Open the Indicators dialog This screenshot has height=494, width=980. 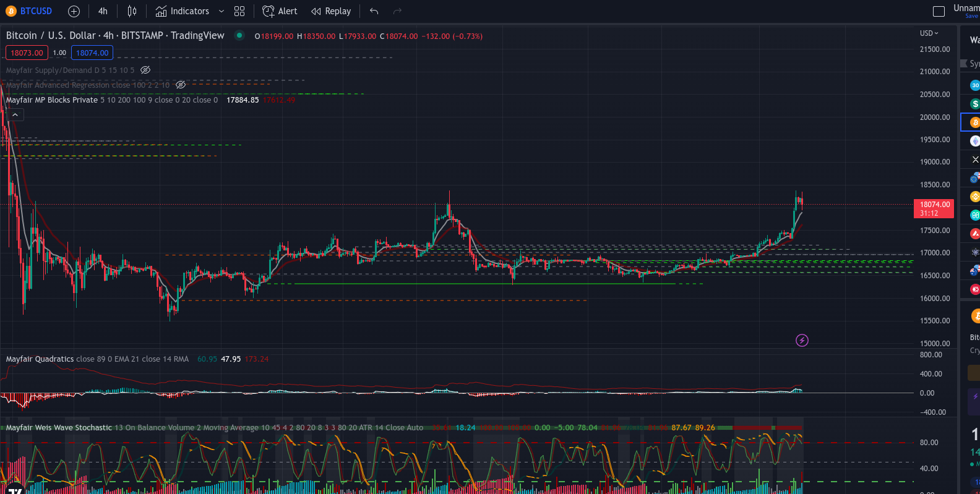(183, 11)
